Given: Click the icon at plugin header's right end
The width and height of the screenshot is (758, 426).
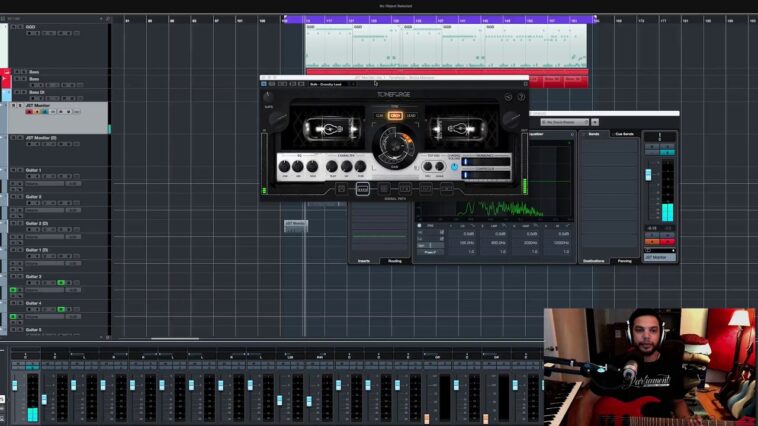Looking at the screenshot, I should click(x=525, y=84).
